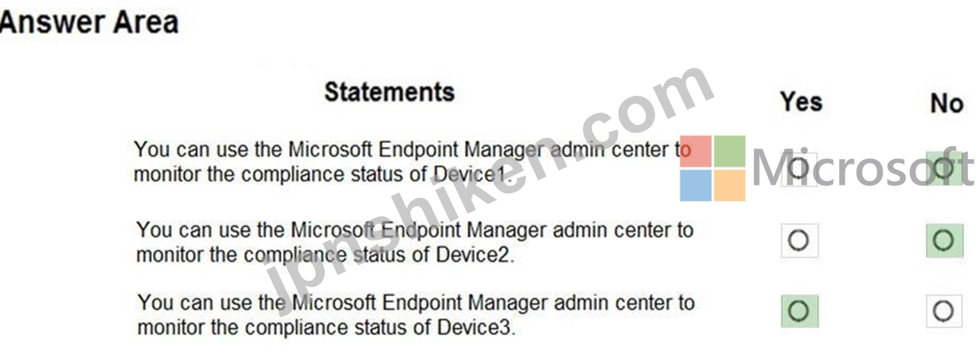
Task: Click the Answer Area heading
Action: pos(88,22)
